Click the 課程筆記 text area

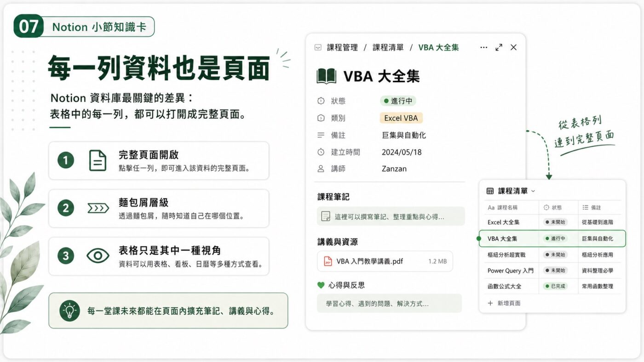pyautogui.click(x=391, y=216)
